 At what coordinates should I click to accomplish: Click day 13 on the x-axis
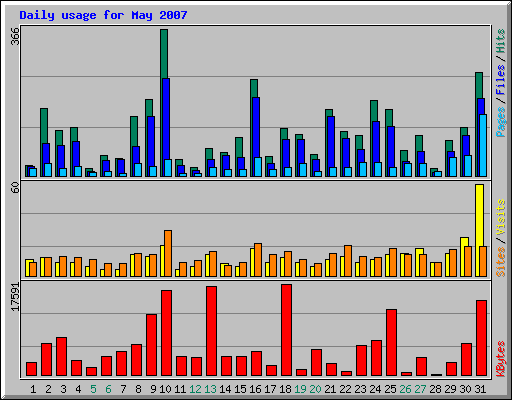click(210, 389)
